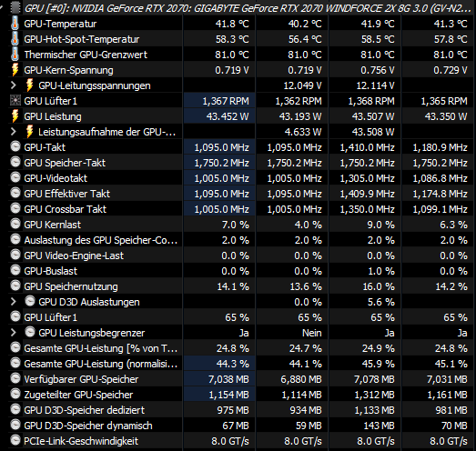Select the GPU-Temperatur row label
Viewport: 476px width, 451px height.
pos(60,24)
